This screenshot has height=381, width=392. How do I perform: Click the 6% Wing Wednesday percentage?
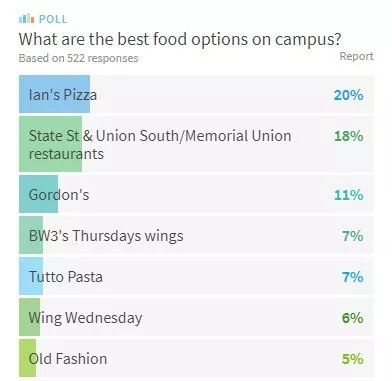(352, 318)
